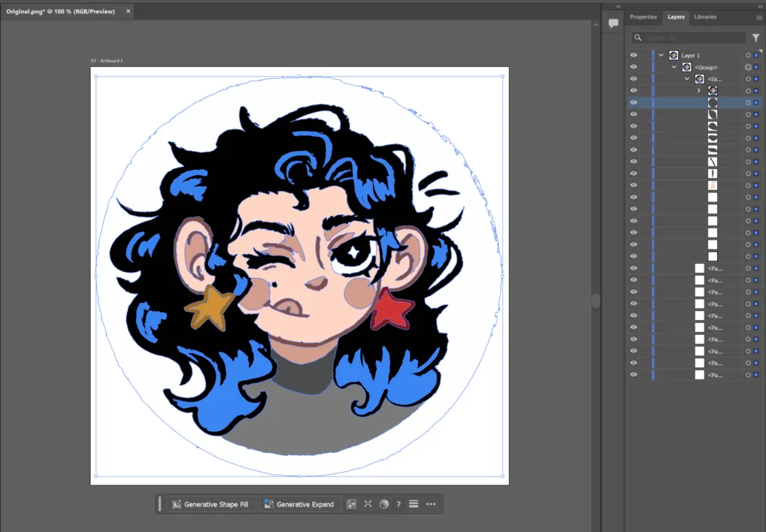
Task: Click the Layer 1 name text
Action: point(690,55)
